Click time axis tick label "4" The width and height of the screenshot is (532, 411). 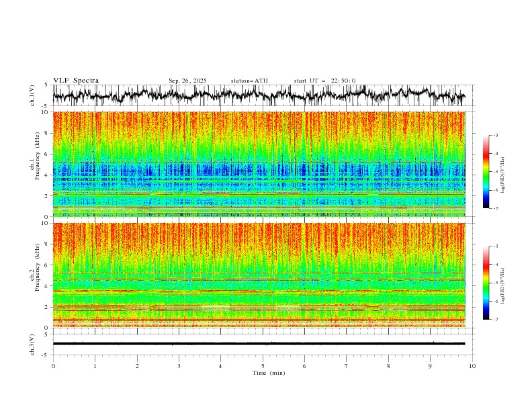[220, 366]
